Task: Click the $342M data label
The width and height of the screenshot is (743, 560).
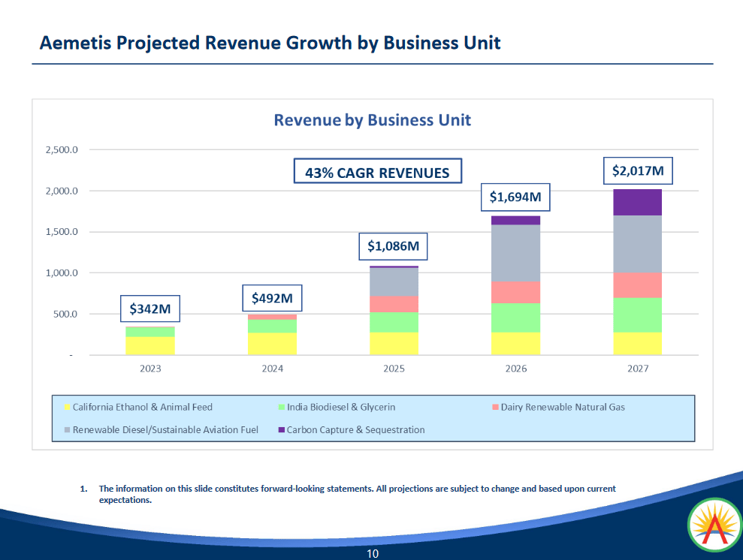Action: (150, 309)
